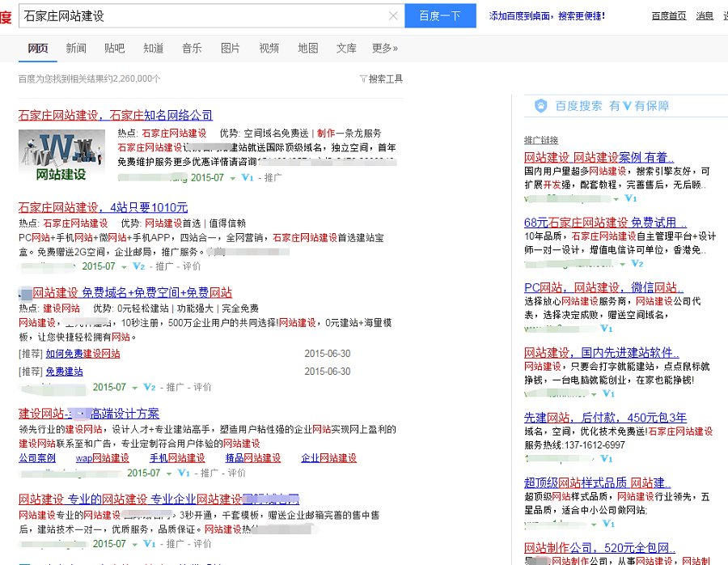Open the 石家庄网站建设，4站只要1010元 result
This screenshot has width=728, height=565.
(103, 207)
